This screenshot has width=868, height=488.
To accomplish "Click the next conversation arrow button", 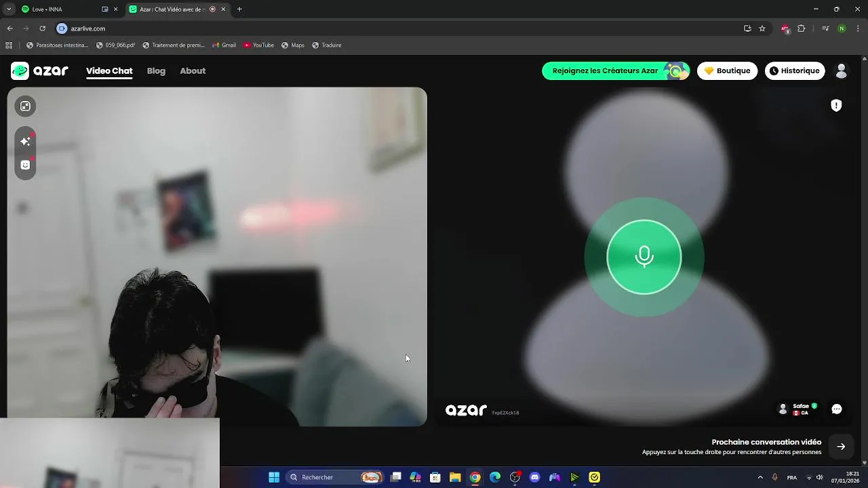I will (841, 447).
